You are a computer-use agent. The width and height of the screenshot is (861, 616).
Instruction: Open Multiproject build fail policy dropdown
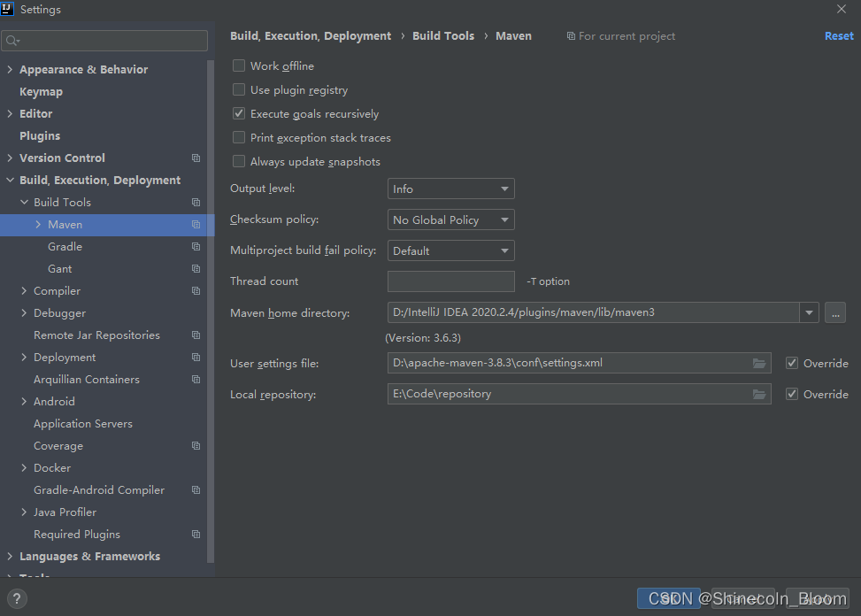pyautogui.click(x=450, y=250)
